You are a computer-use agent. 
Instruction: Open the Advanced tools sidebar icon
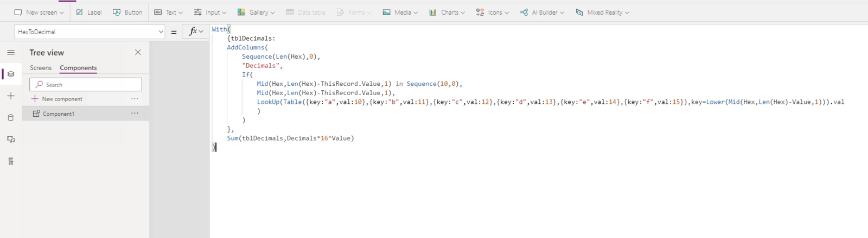click(11, 161)
